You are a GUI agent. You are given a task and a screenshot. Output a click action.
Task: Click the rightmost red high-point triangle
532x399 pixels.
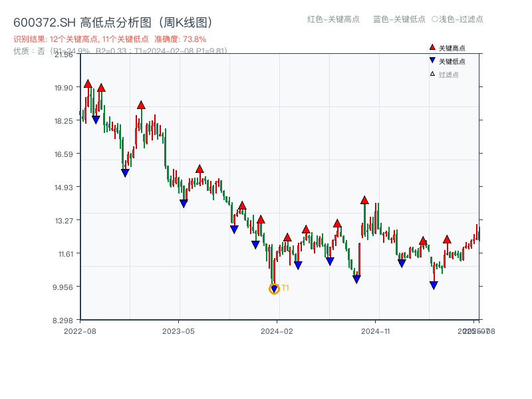coord(447,239)
